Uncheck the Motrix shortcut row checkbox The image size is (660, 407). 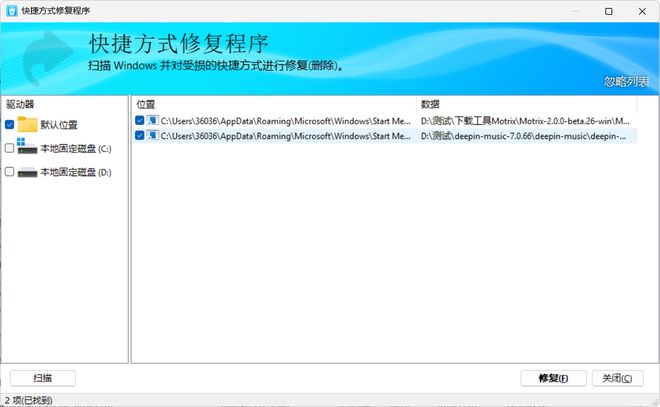pyautogui.click(x=140, y=120)
